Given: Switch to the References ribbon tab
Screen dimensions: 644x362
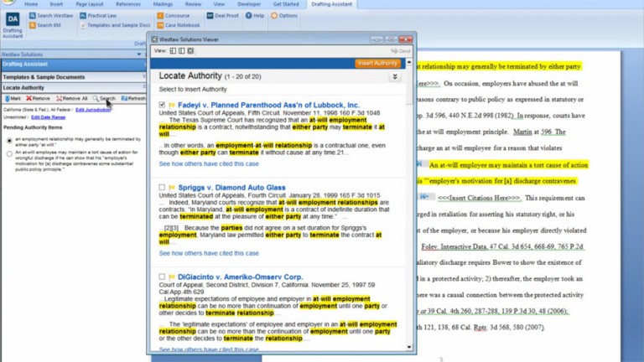Looking at the screenshot, I should tap(128, 4).
